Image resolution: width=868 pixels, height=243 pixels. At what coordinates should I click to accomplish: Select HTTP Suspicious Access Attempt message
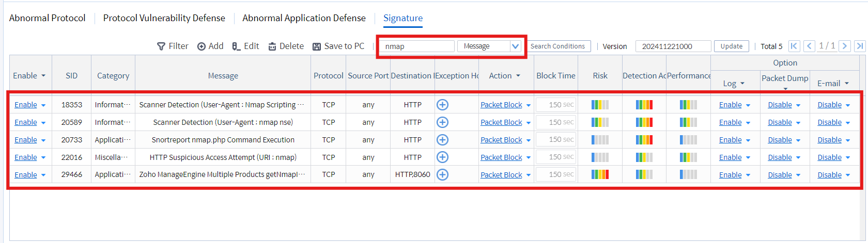(x=223, y=157)
